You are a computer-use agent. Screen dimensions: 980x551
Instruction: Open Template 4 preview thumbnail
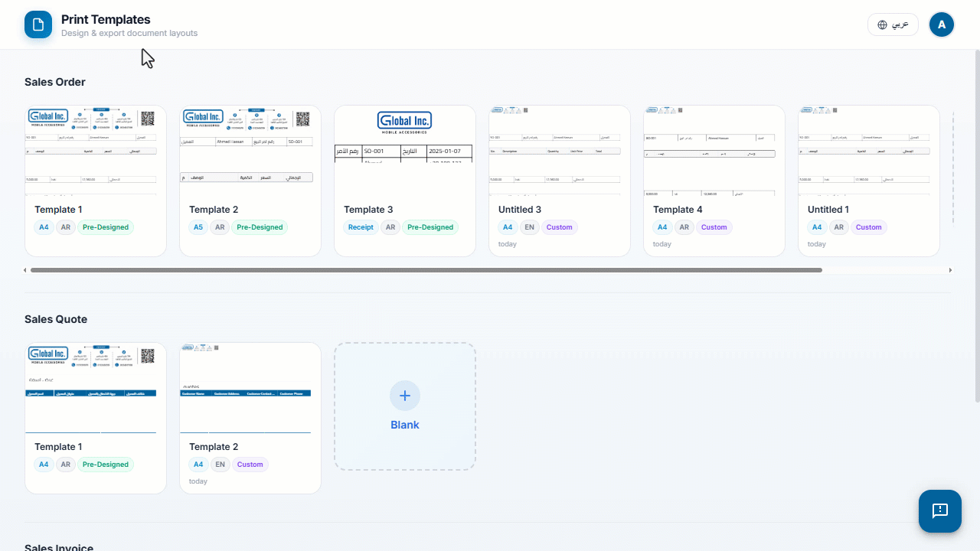click(714, 151)
